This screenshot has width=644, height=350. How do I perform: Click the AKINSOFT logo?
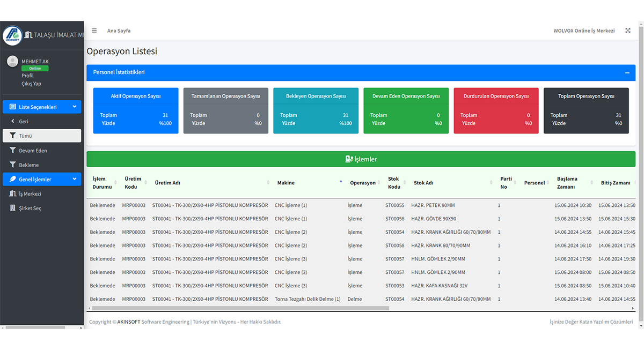point(12,35)
